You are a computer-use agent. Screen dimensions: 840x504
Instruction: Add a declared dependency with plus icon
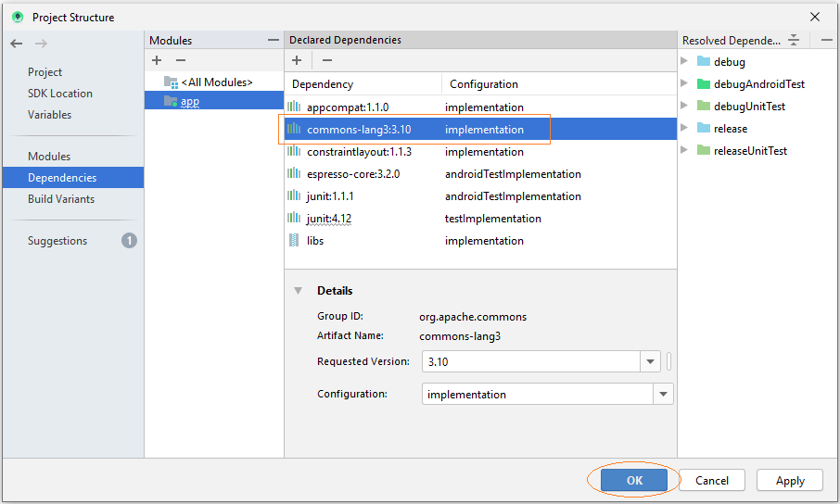(297, 60)
